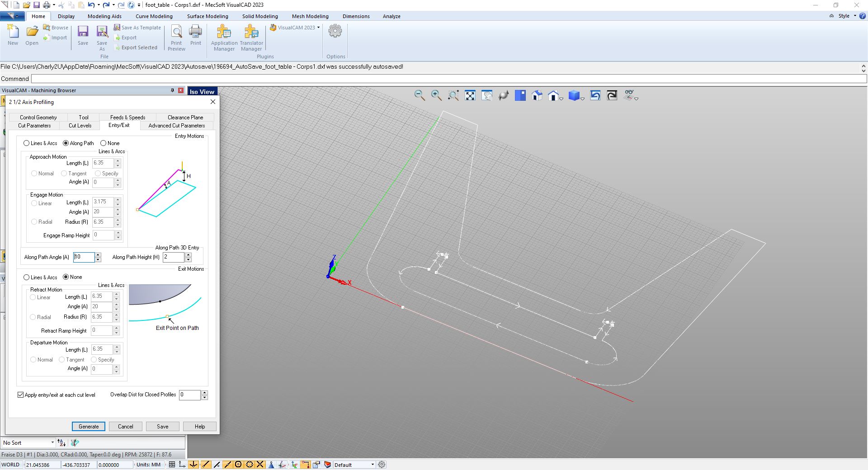Toggle center snap circle icon in status bar
This screenshot has height=470, width=868.
(238, 465)
